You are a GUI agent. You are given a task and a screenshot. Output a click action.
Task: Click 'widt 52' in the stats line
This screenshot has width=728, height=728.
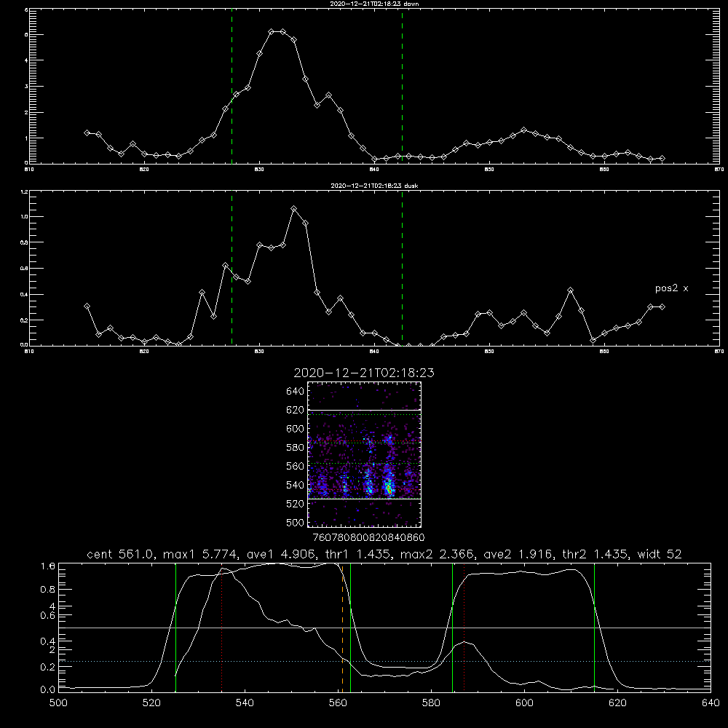(x=660, y=554)
